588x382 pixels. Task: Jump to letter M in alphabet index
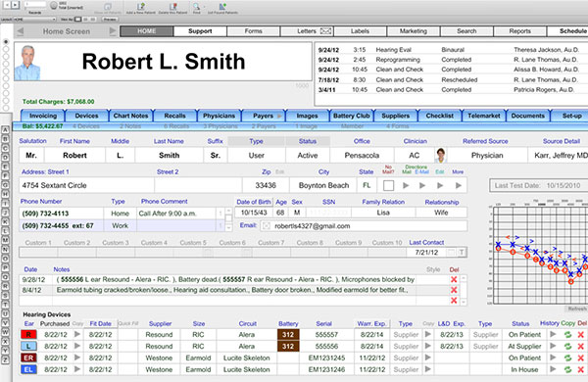click(5, 240)
